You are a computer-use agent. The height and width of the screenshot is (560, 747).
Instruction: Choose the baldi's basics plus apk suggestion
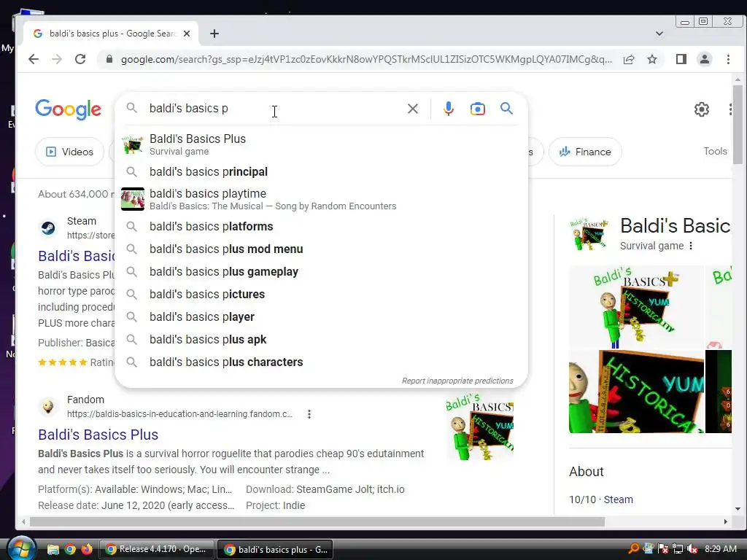[321, 340]
